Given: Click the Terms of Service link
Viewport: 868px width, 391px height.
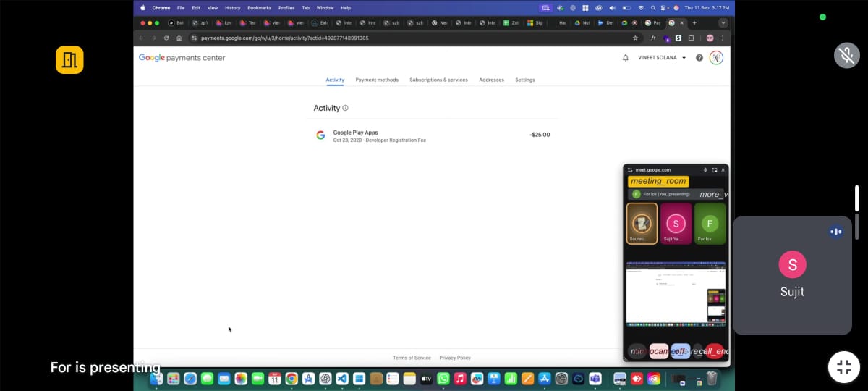Looking at the screenshot, I should tap(412, 358).
